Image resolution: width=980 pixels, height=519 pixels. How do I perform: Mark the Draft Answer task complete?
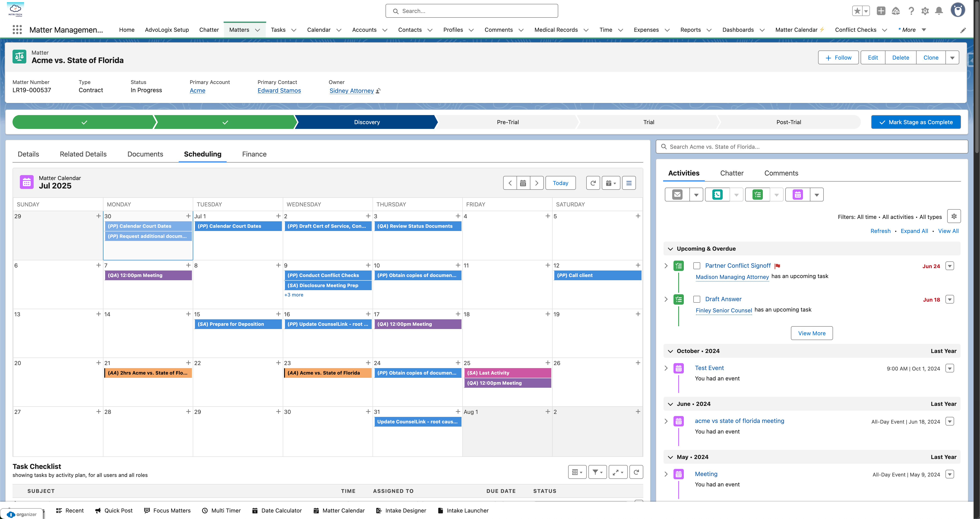pos(697,299)
